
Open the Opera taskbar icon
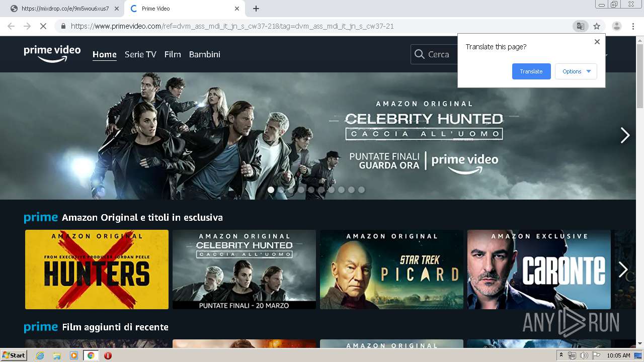[x=108, y=355]
